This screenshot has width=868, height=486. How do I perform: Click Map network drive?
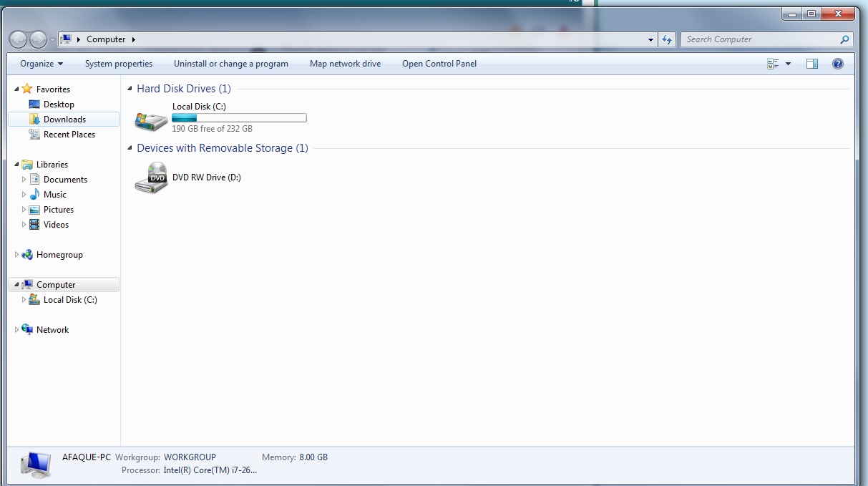(345, 64)
